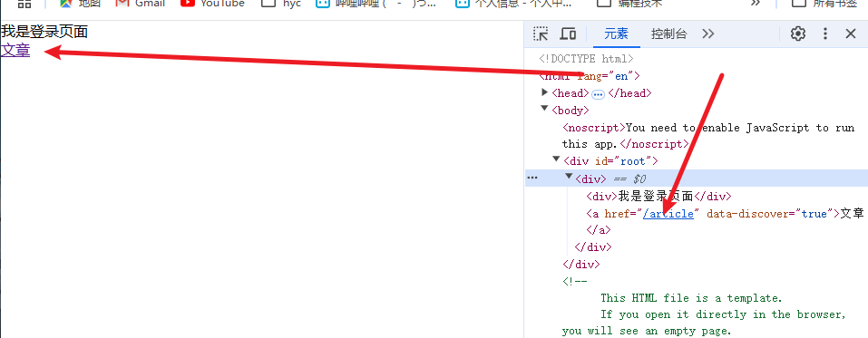
Task: Activate the inspect element picker icon
Action: point(541,34)
